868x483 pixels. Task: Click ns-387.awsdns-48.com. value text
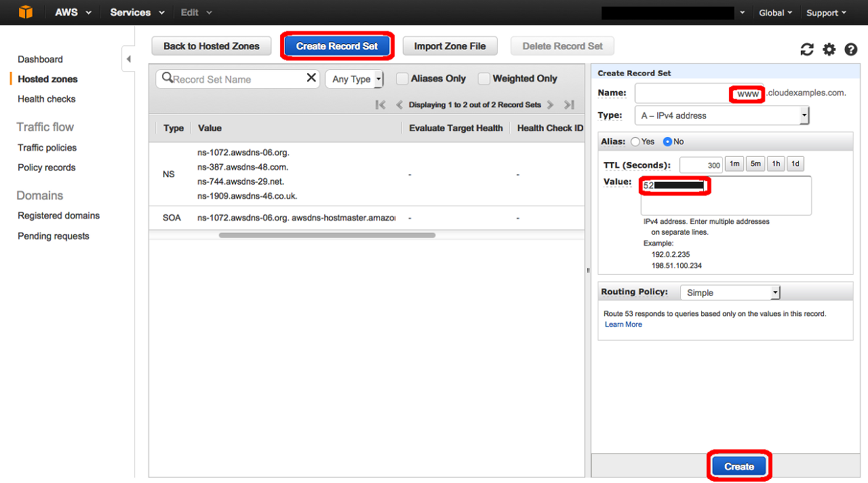pyautogui.click(x=243, y=167)
